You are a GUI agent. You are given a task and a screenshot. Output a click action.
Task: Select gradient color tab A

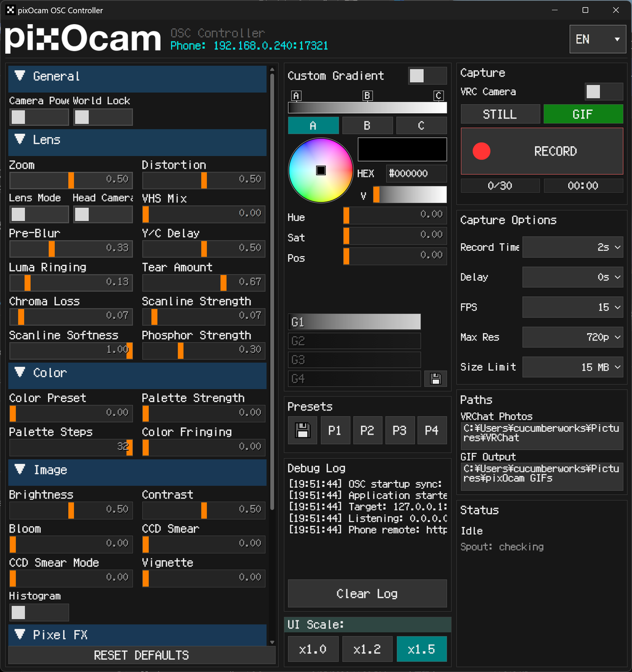313,126
